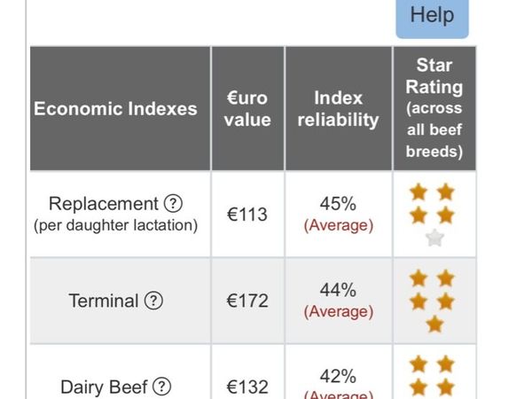Select the €132 Dairy Beef value
This screenshot has width=532, height=399.
(247, 387)
